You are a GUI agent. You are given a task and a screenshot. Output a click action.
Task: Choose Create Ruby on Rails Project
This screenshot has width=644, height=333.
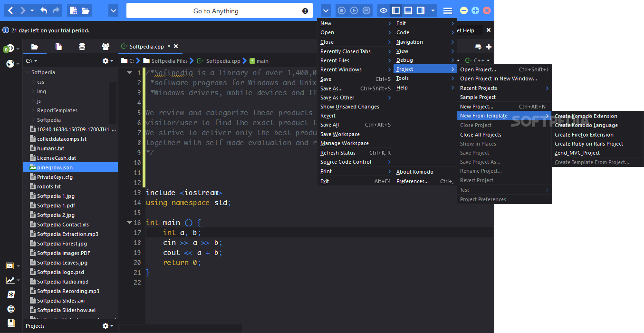(x=589, y=144)
